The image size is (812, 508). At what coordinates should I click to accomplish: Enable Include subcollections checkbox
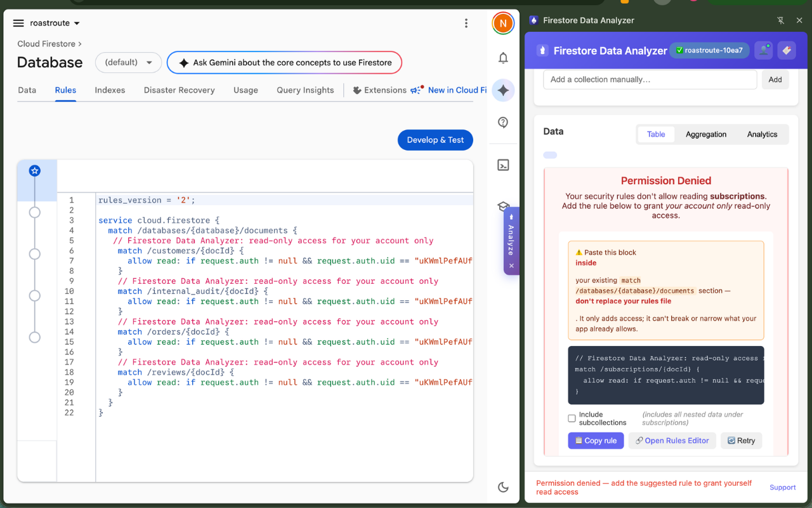(x=572, y=418)
